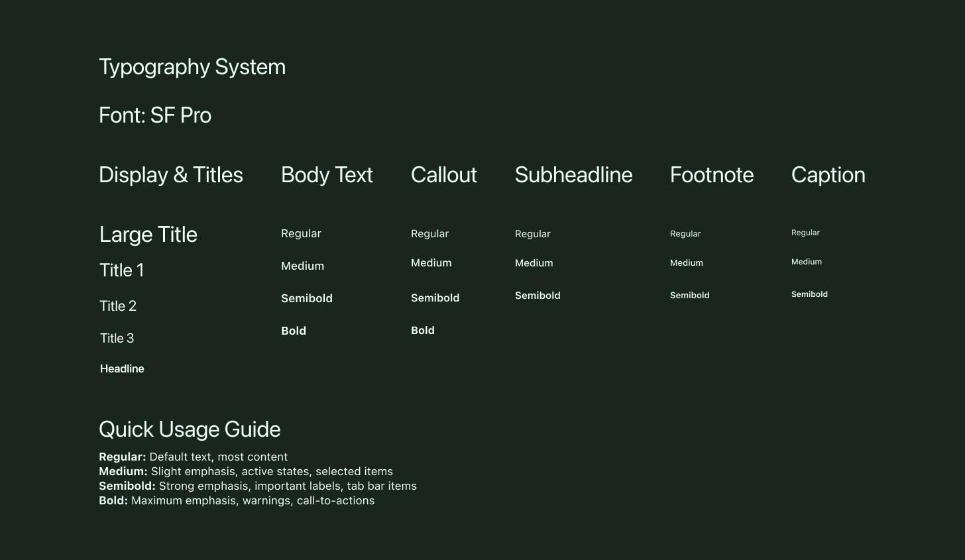Select the Font: SF Pro text
The image size is (965, 560).
pyautogui.click(x=155, y=116)
